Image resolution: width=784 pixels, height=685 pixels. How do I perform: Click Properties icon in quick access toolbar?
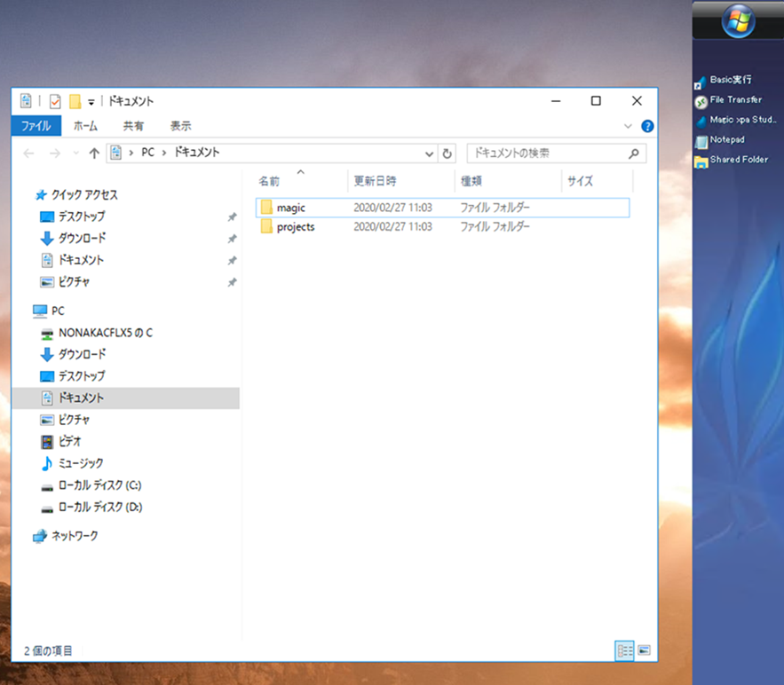(x=55, y=101)
